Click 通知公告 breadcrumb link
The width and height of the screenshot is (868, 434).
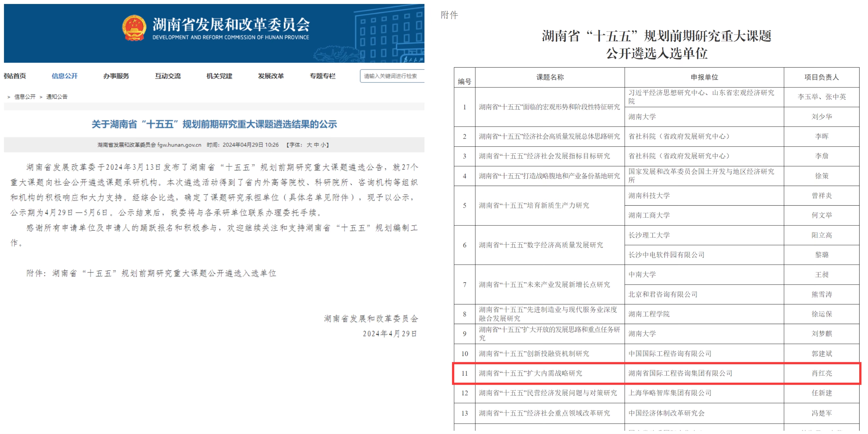[x=57, y=97]
